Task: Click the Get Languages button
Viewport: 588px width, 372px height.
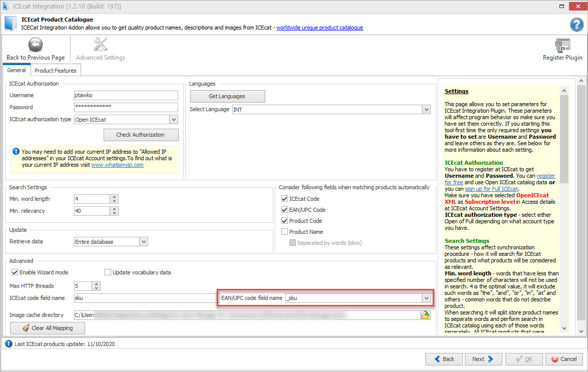Action: (227, 96)
